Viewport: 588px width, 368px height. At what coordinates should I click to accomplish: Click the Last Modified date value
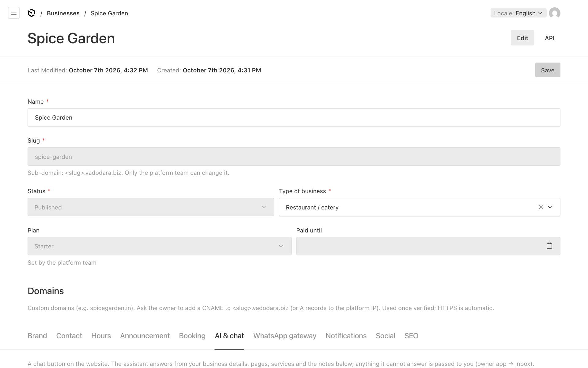coord(108,70)
